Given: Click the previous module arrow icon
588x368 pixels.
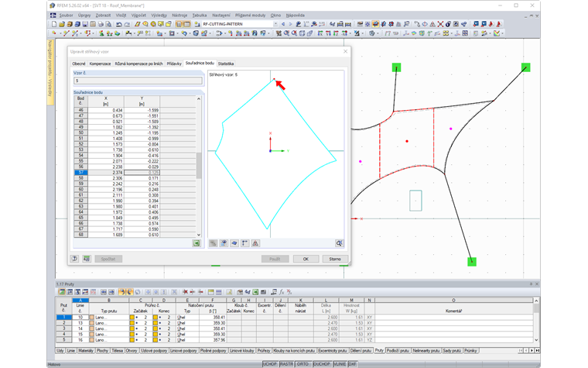Looking at the screenshot, I should click(283, 24).
